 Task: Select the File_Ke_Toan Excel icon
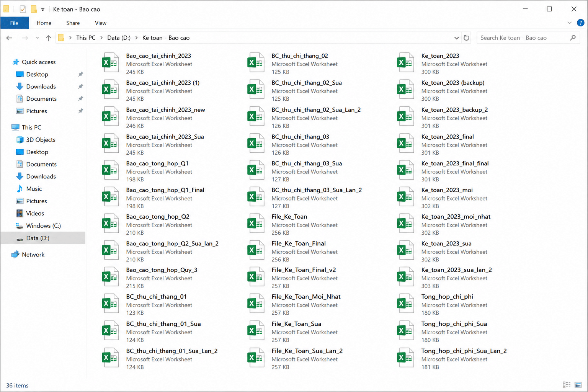(256, 224)
